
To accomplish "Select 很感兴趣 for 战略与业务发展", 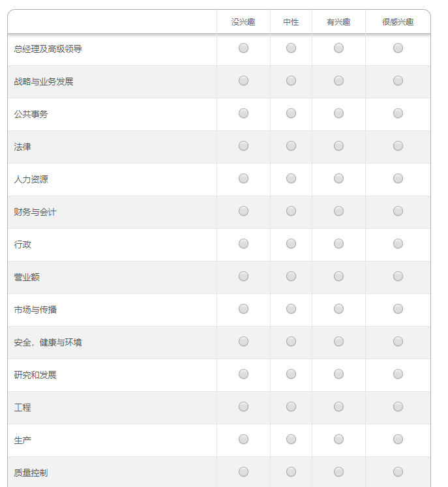I will [398, 81].
